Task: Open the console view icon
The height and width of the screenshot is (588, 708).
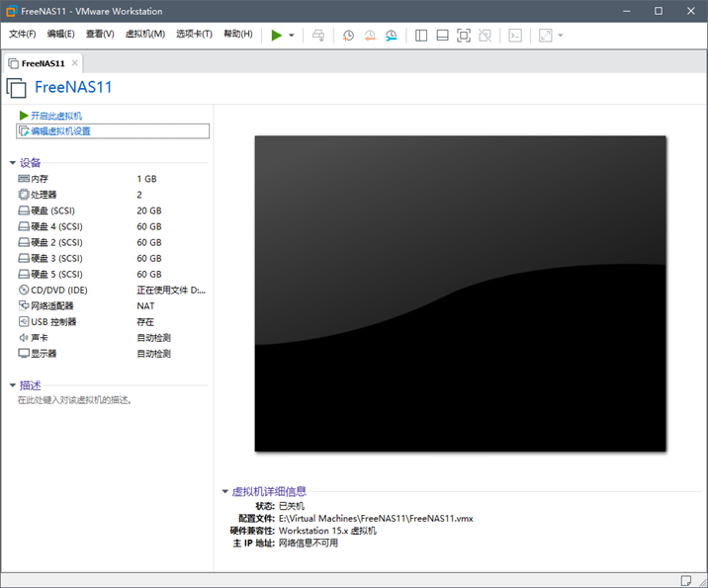Action: point(515,36)
